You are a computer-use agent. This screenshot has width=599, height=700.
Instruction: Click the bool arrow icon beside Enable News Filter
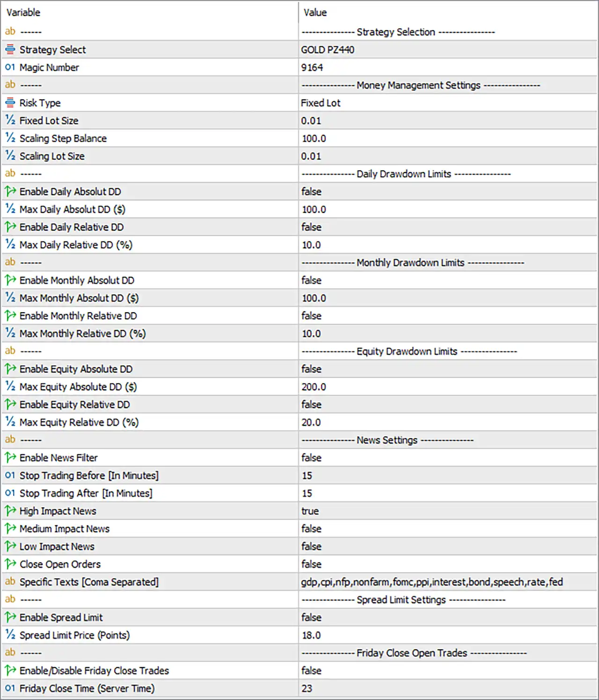[x=10, y=458]
